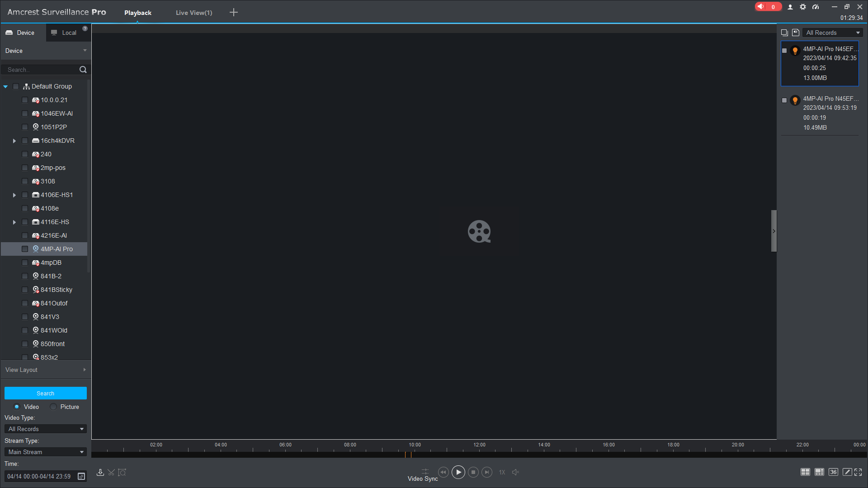Open the All Records filter dropdown at right
This screenshot has width=868, height=488.
click(832, 33)
